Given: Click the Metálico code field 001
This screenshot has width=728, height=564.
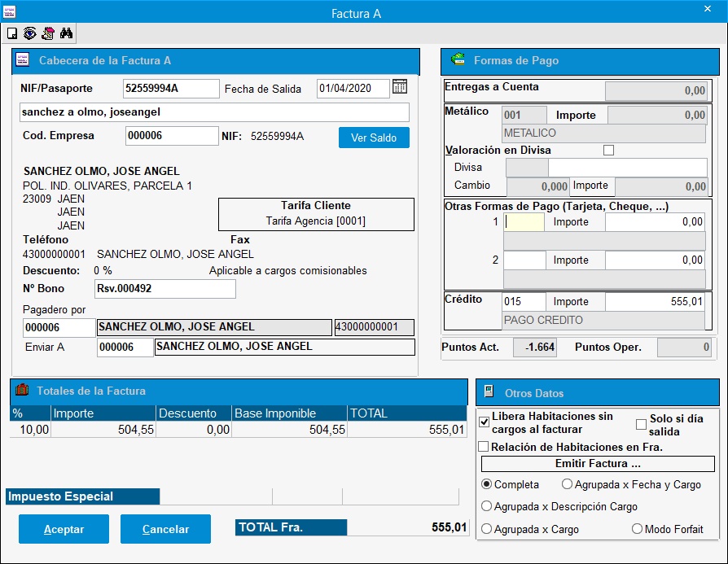Looking at the screenshot, I should pos(524,115).
